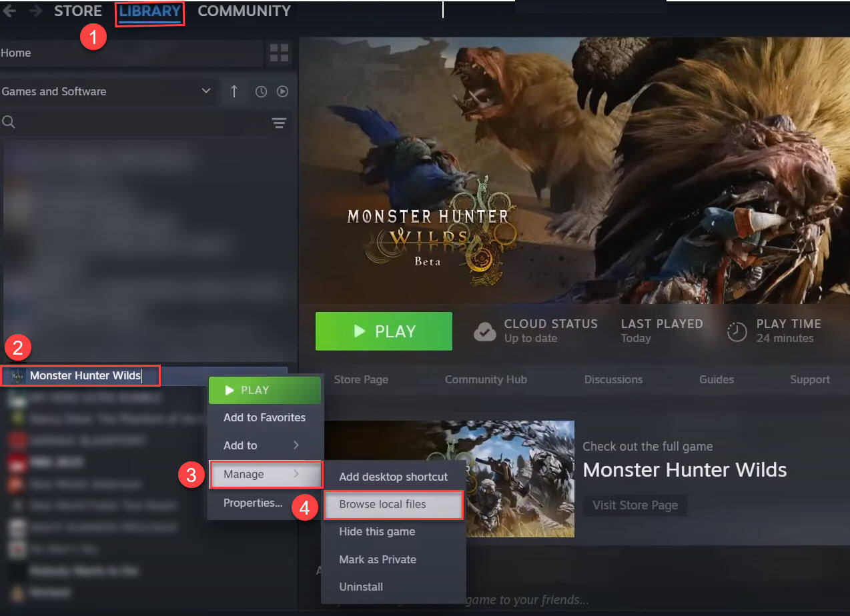The height and width of the screenshot is (616, 850).
Task: Click the cloud status icon
Action: [484, 331]
